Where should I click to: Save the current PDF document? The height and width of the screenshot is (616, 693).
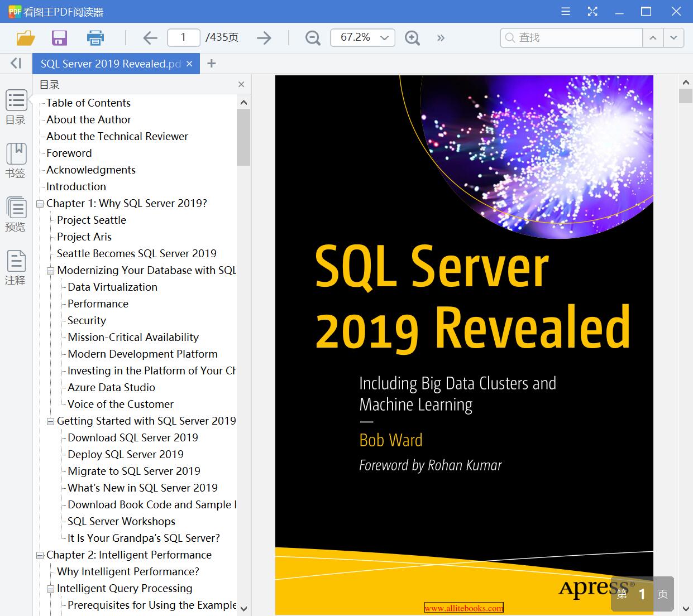pos(59,37)
